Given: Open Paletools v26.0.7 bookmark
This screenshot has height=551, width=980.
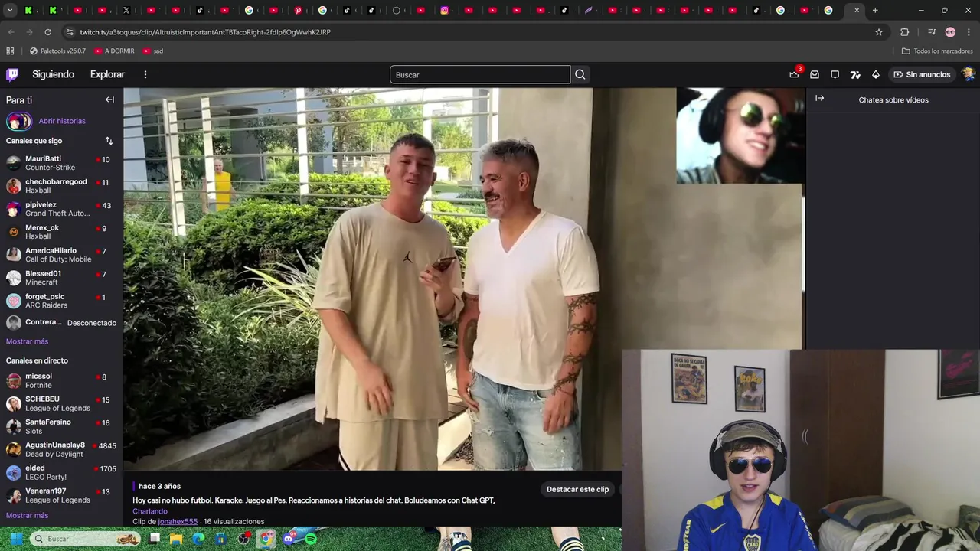Looking at the screenshot, I should [57, 51].
